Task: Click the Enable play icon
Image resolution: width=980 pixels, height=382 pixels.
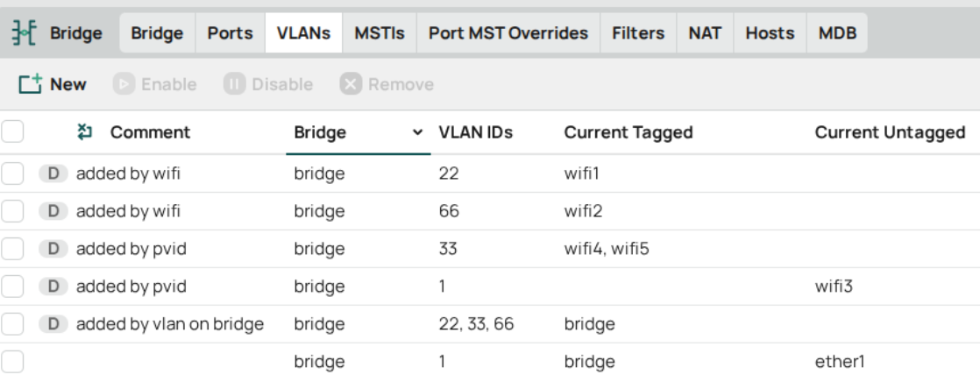Action: pos(124,84)
